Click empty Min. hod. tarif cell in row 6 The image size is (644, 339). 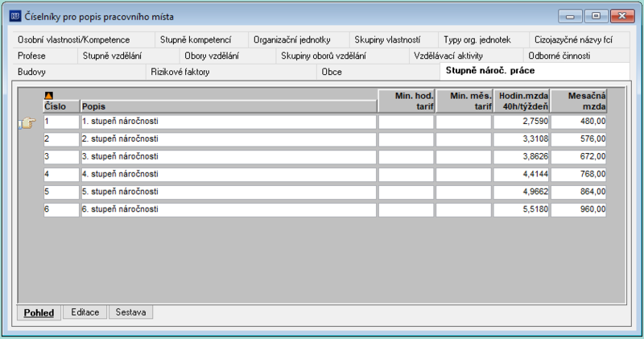pos(407,209)
